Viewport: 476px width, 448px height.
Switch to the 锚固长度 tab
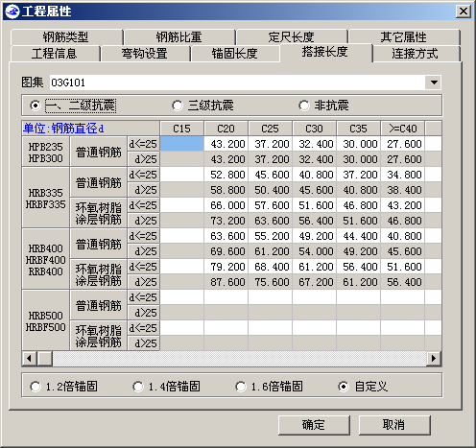[235, 54]
